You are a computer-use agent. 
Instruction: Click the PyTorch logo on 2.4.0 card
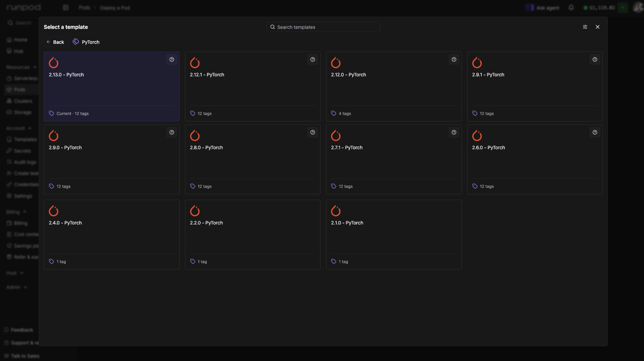pyautogui.click(x=54, y=211)
